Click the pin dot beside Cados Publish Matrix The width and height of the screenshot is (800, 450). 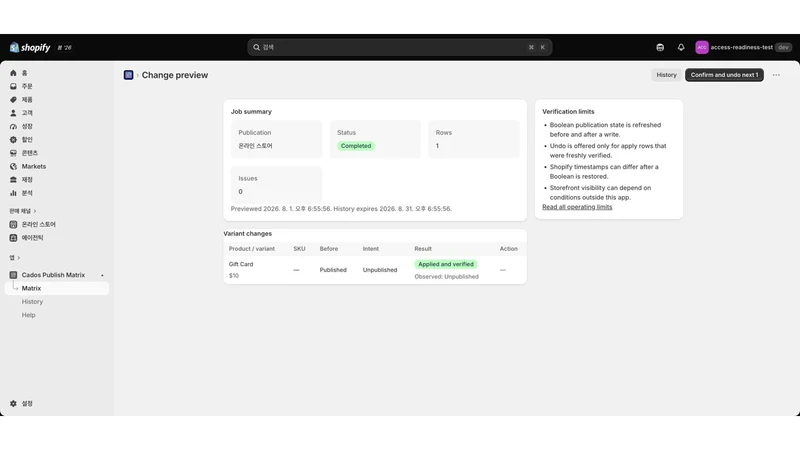[x=102, y=276]
